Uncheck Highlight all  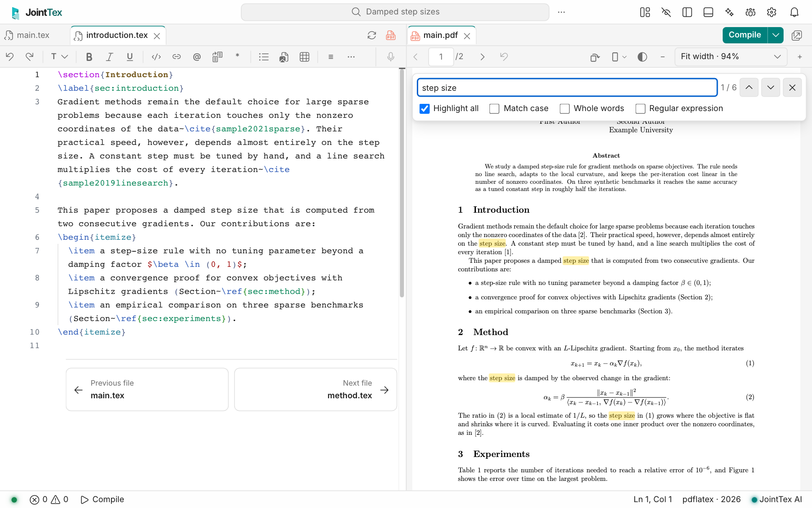424,108
